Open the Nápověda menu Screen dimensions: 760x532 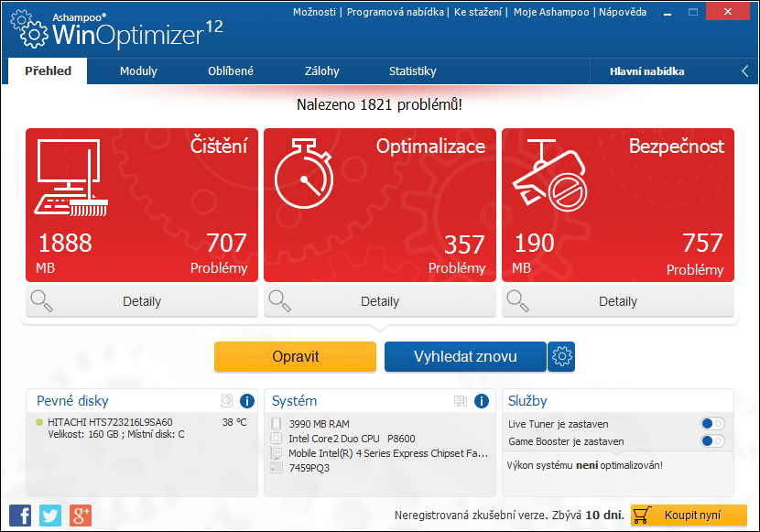623,12
